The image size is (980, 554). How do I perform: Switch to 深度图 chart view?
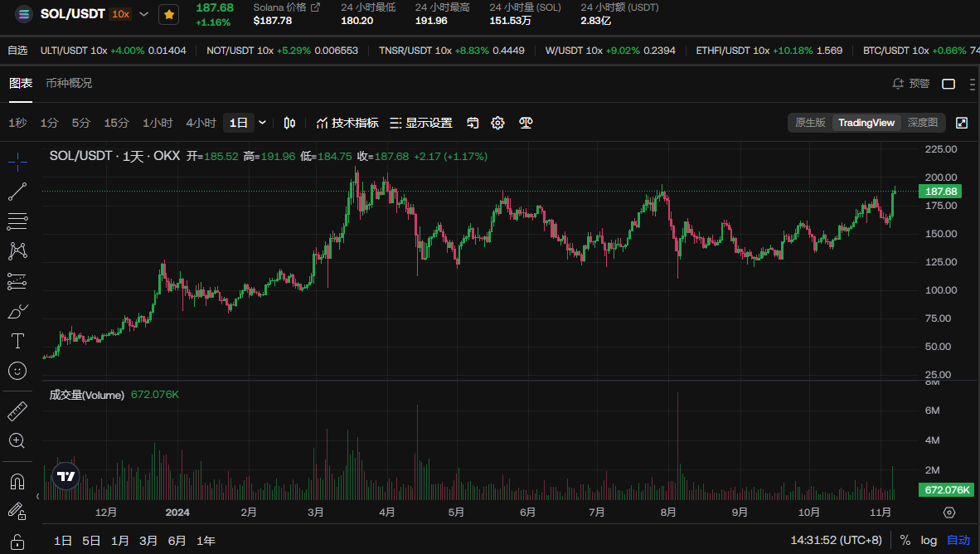point(922,123)
